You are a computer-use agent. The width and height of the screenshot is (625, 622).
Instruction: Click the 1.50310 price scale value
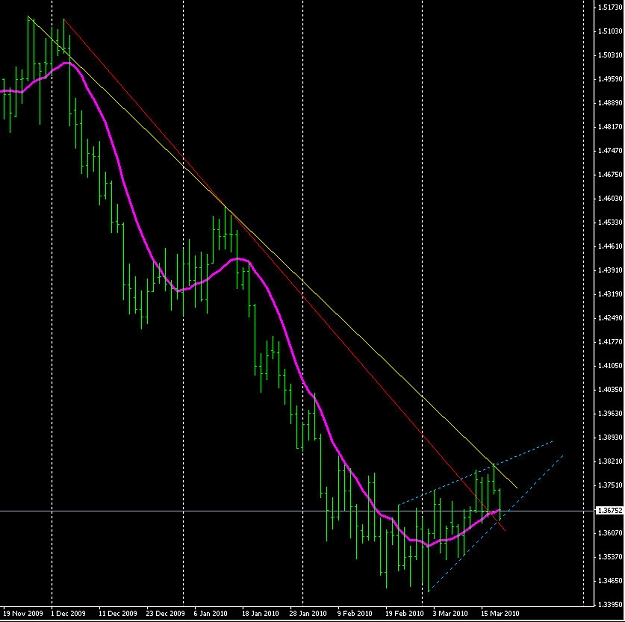click(610, 55)
